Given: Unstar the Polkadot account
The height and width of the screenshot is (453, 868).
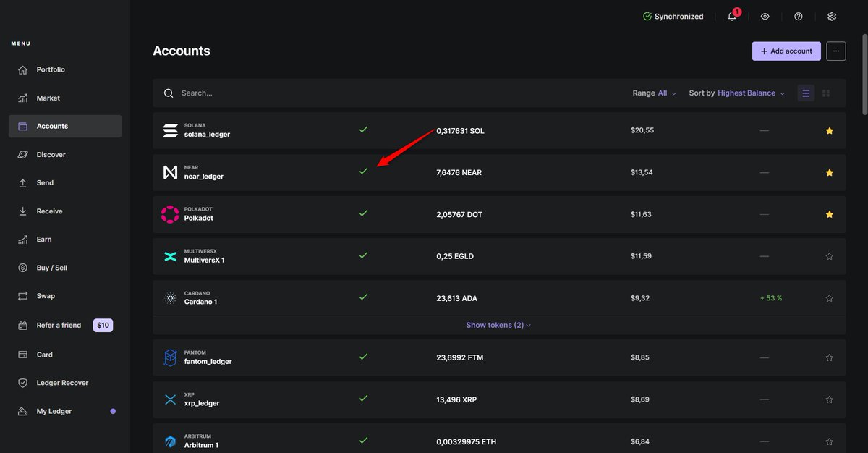Looking at the screenshot, I should coord(830,214).
